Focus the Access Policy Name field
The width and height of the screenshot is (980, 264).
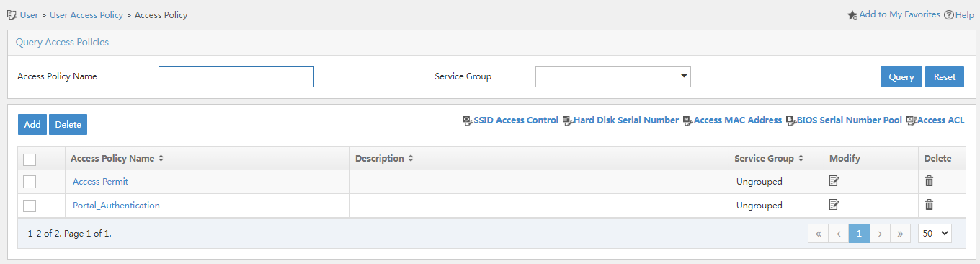pyautogui.click(x=236, y=76)
